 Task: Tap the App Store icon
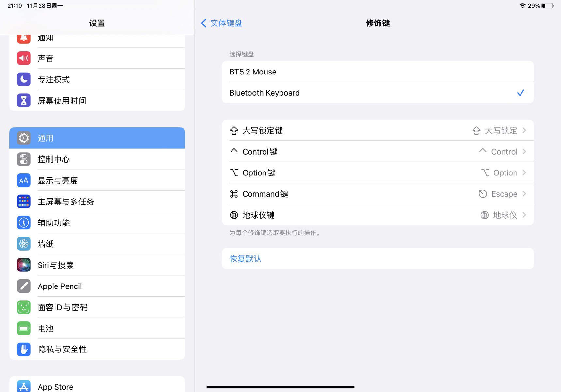24,386
